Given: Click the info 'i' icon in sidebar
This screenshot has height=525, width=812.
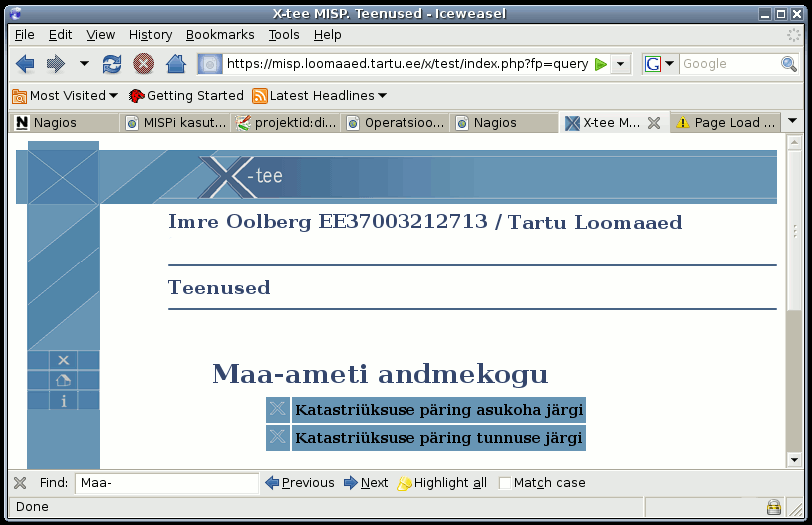Looking at the screenshot, I should click(x=63, y=401).
